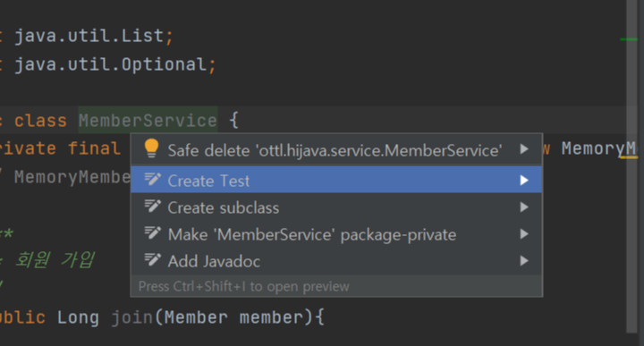Click the pencil icon beside Create subclass

152,206
